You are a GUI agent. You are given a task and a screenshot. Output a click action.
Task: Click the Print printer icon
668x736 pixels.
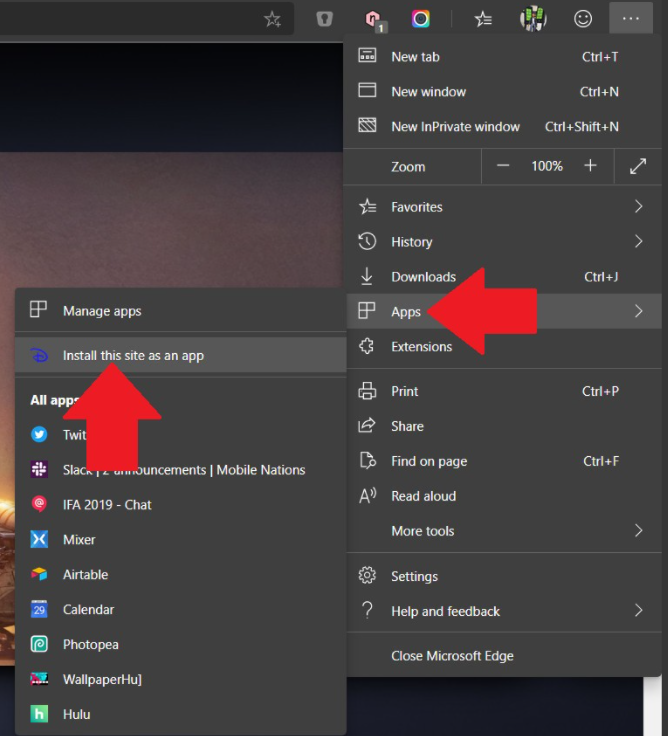tap(367, 391)
